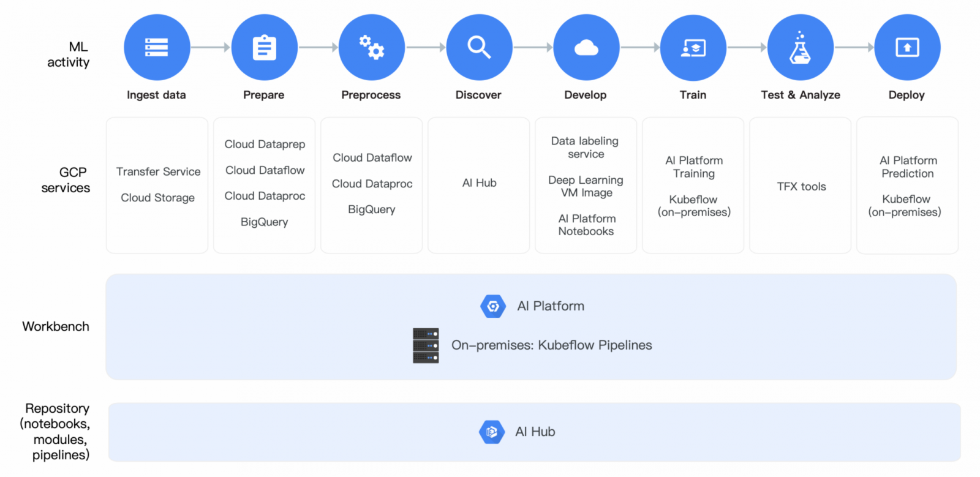Click the Test & Analyze flask icon
The height and width of the screenshot is (477, 980).
(x=800, y=47)
